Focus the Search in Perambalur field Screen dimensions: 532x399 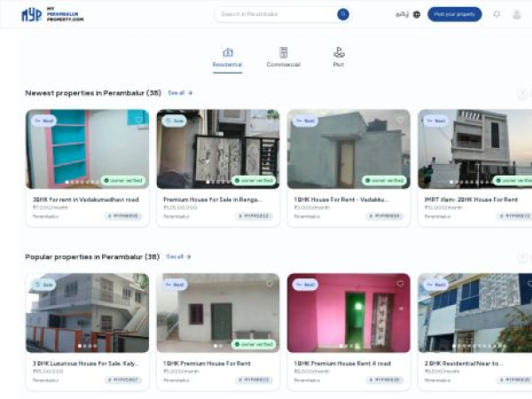[276, 14]
